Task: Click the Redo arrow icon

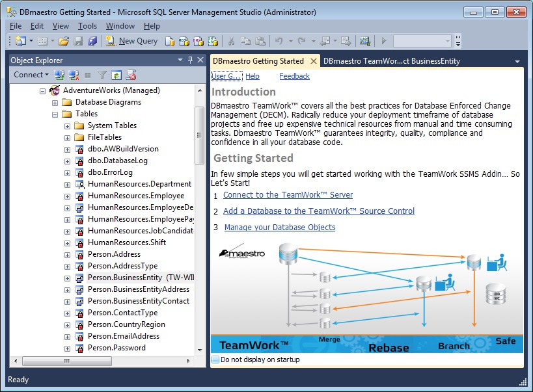Action: tap(301, 41)
